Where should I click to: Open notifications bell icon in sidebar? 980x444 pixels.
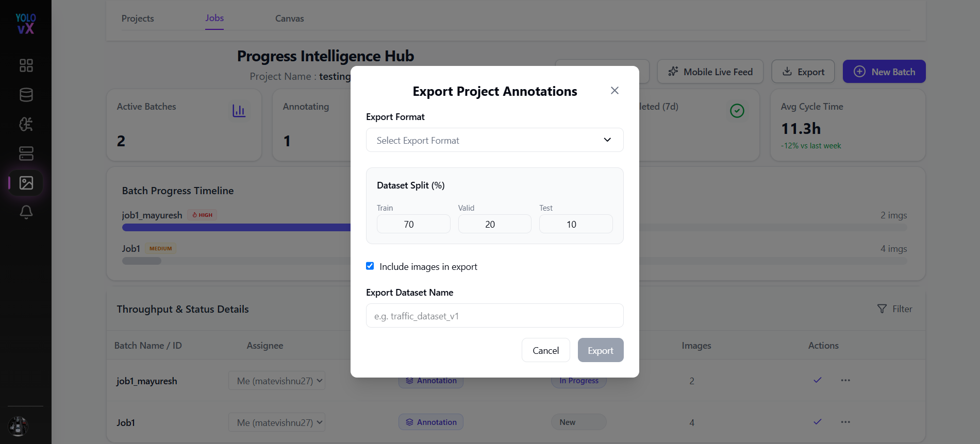[26, 212]
